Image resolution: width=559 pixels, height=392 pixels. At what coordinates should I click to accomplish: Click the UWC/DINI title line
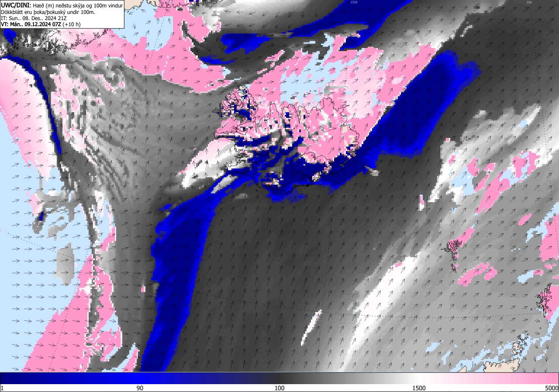[x=62, y=6]
